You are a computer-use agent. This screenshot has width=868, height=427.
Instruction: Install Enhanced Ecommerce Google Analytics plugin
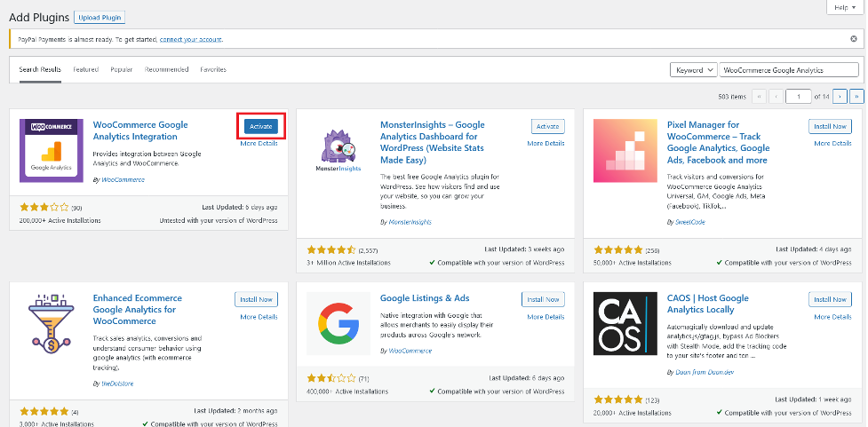[x=256, y=300]
